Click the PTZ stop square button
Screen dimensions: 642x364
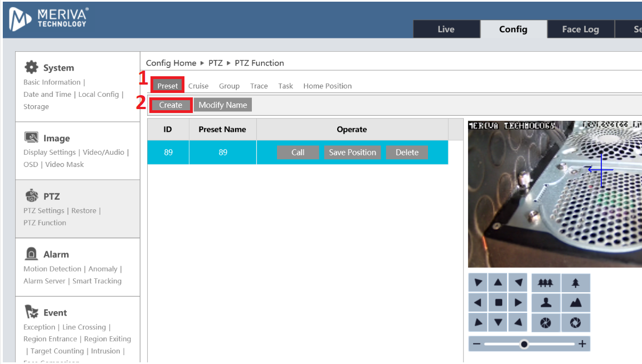click(x=498, y=303)
